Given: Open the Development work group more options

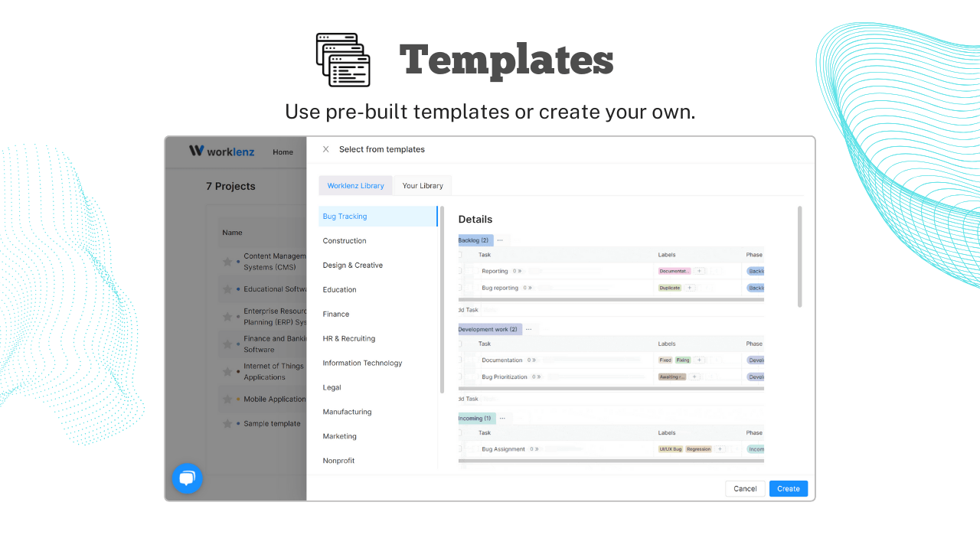Looking at the screenshot, I should (x=528, y=329).
